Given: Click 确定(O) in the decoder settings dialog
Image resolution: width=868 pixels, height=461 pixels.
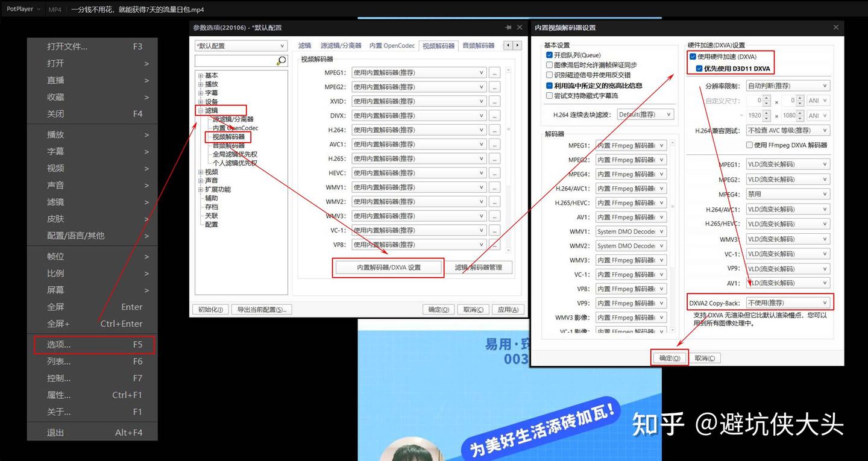Looking at the screenshot, I should click(x=670, y=357).
